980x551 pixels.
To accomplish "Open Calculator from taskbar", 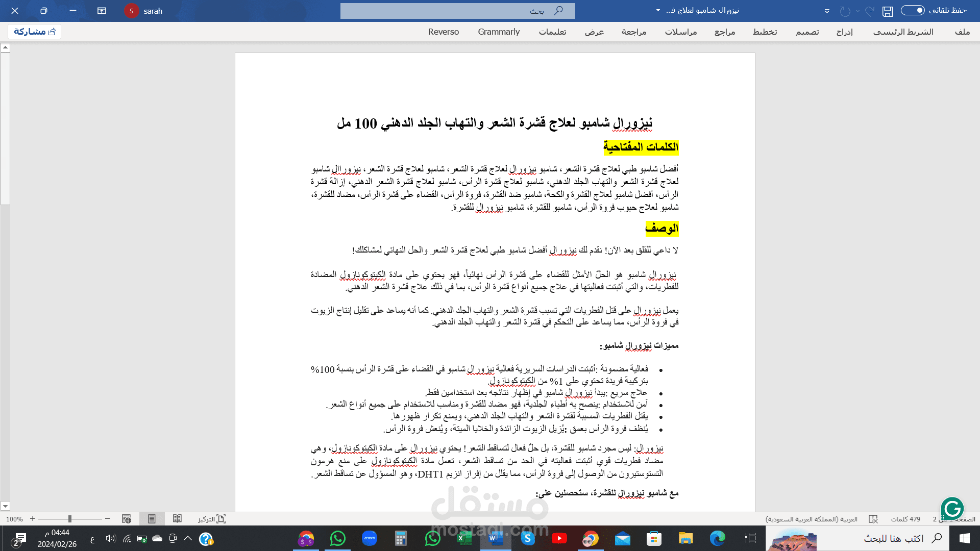I will click(x=401, y=538).
